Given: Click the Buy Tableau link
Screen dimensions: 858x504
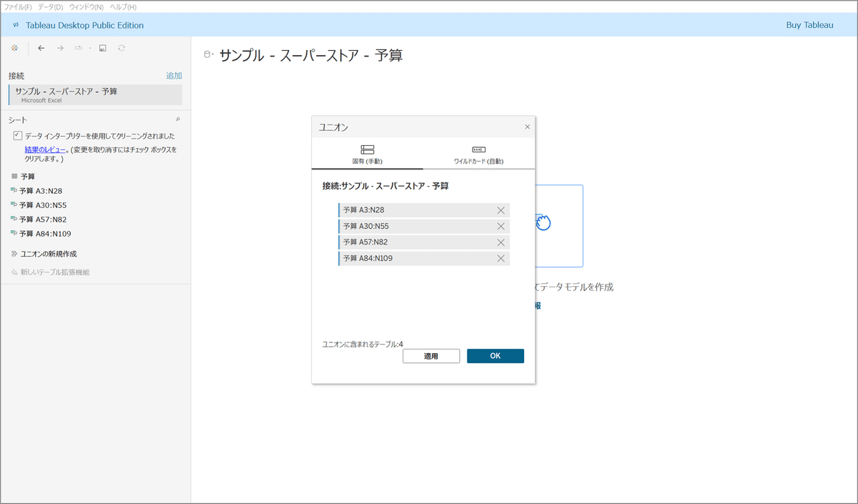Looking at the screenshot, I should 809,25.
